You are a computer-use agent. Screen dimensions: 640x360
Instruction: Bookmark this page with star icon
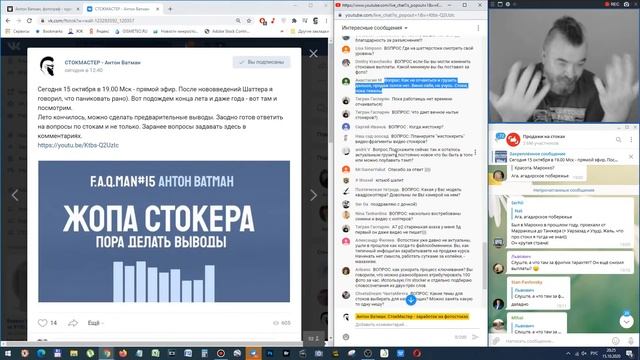[249, 20]
